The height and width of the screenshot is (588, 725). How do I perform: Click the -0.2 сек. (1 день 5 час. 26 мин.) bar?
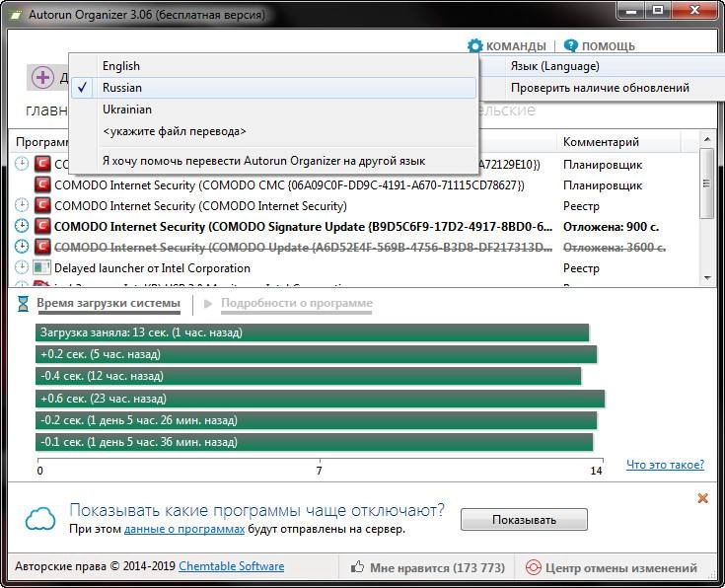(x=317, y=420)
